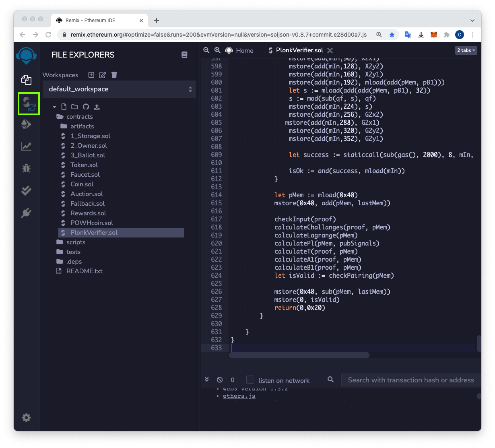Open the Plugin manager plug icon
495x448 pixels.
click(26, 213)
